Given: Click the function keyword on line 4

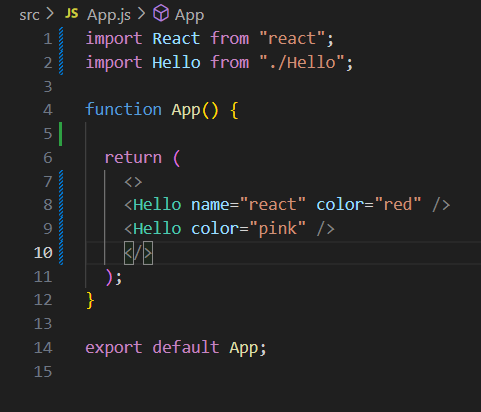Looking at the screenshot, I should [124, 110].
